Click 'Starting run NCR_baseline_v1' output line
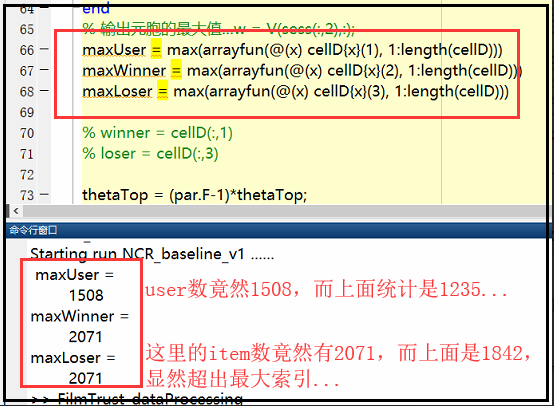 [x=152, y=254]
